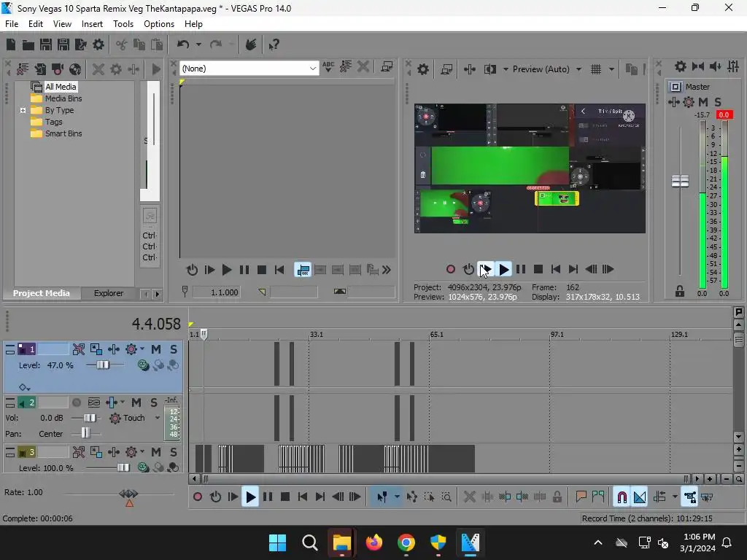Screen dimensions: 747x560
Task: Solo video track 3
Action: point(174,452)
